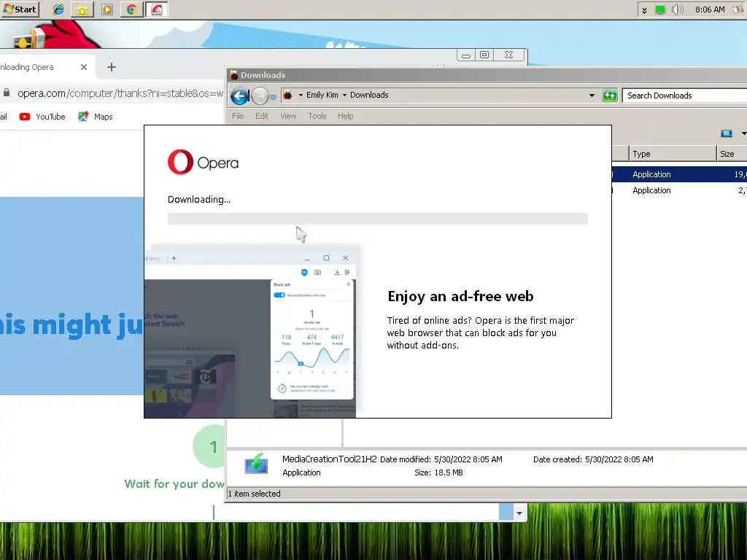Select the second Application row

[x=679, y=190]
